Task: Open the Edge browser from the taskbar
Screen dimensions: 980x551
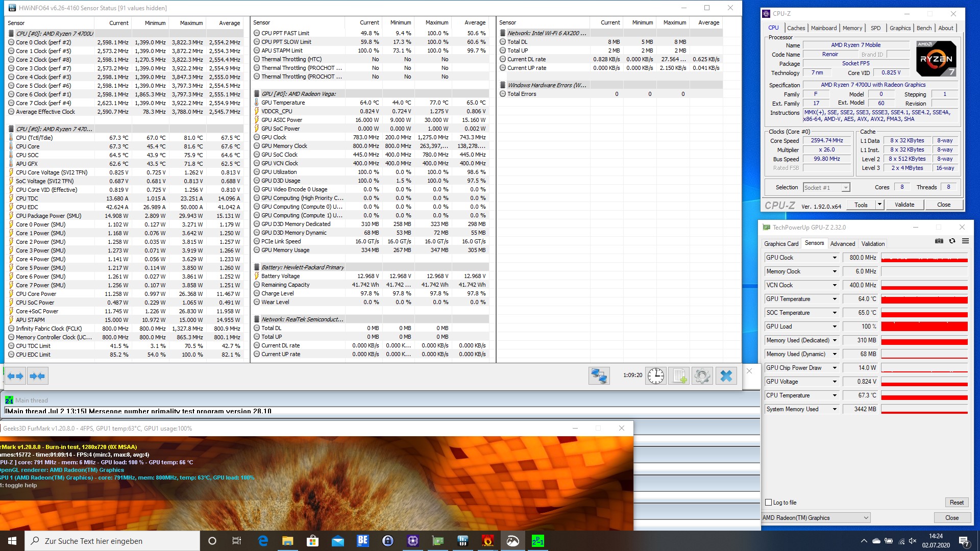Action: (x=263, y=541)
